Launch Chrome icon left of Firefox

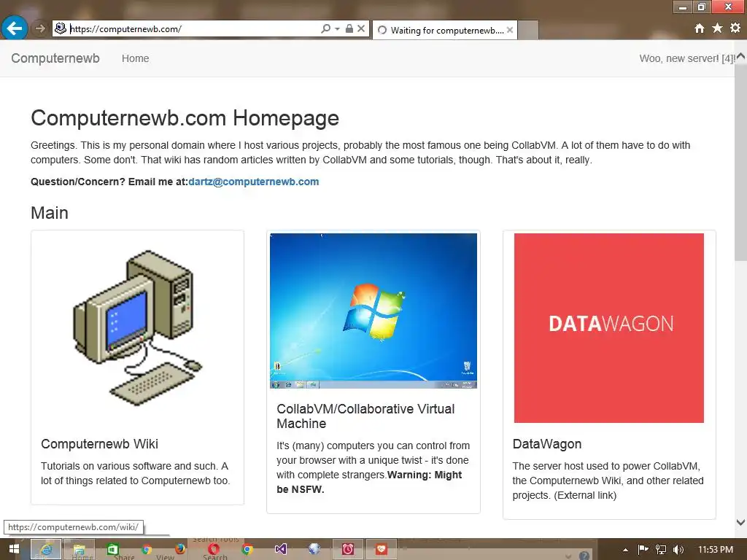click(x=146, y=549)
